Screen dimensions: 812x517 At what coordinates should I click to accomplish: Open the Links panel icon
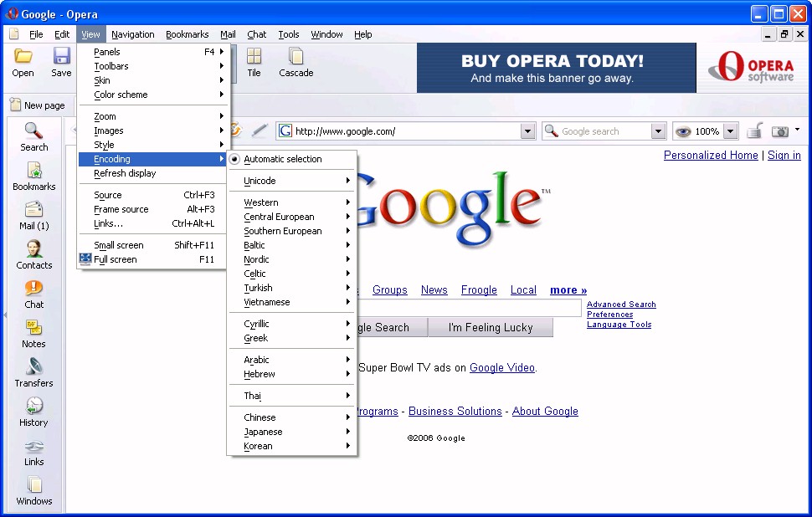(x=33, y=446)
